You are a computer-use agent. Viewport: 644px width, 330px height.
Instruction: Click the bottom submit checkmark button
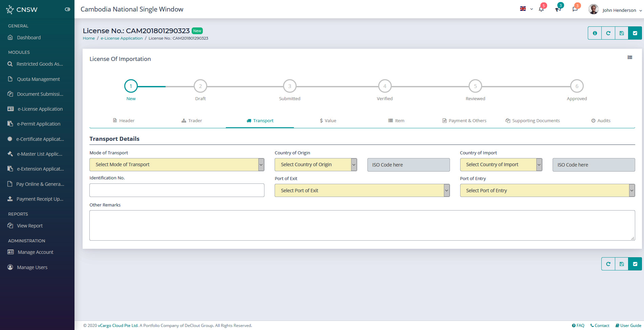tap(635, 264)
